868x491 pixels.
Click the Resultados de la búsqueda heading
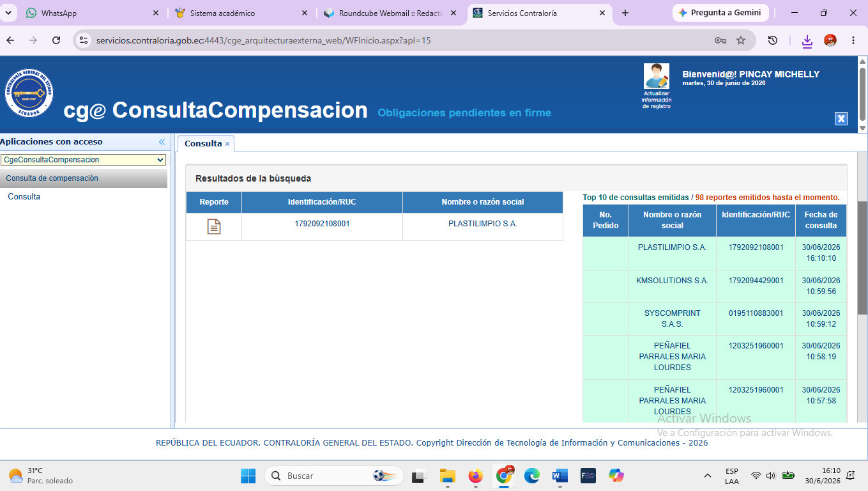click(253, 179)
